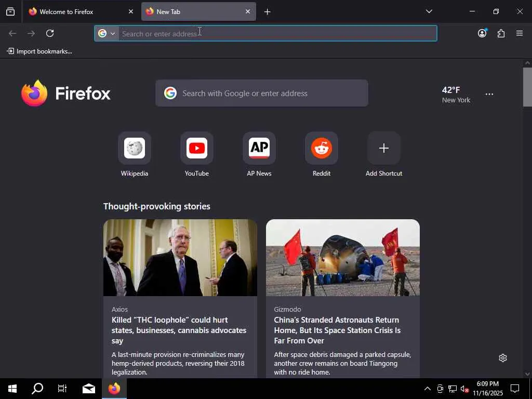This screenshot has height=399, width=532.
Task: Open the muted volume tray icon
Action: pyautogui.click(x=464, y=389)
